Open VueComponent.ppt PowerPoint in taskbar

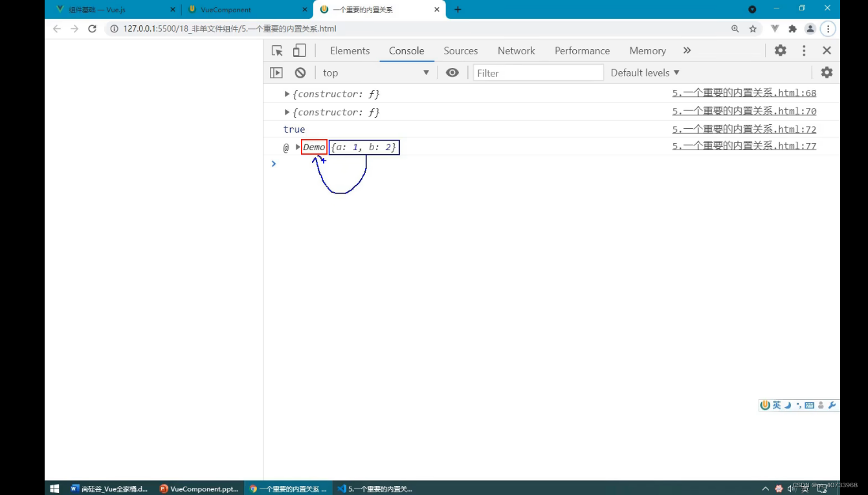199,489
